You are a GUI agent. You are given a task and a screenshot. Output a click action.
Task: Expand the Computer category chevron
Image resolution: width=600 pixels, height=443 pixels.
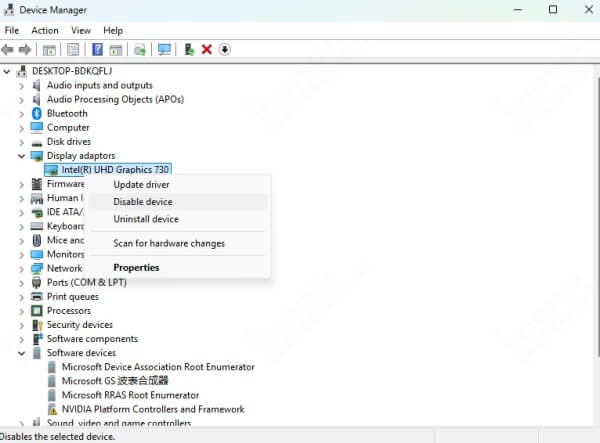coord(21,128)
